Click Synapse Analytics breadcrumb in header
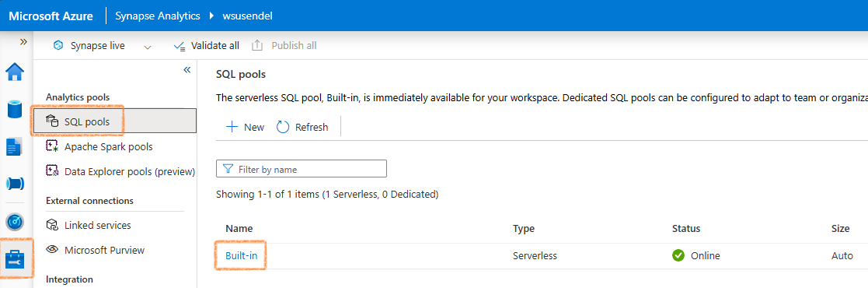 (157, 16)
